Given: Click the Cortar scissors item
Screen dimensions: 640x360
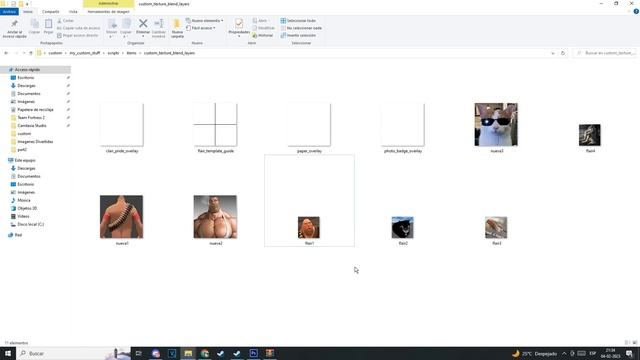Looking at the screenshot, I should click(x=66, y=20).
